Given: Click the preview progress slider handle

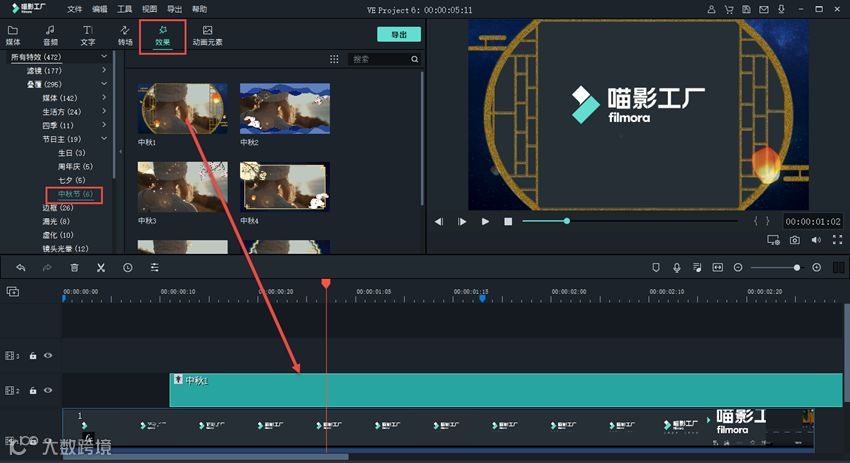Looking at the screenshot, I should tap(566, 221).
